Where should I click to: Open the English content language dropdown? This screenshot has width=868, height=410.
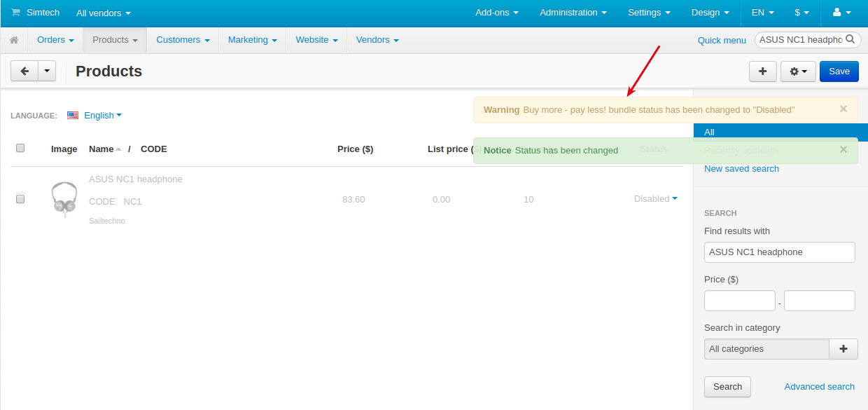[103, 115]
